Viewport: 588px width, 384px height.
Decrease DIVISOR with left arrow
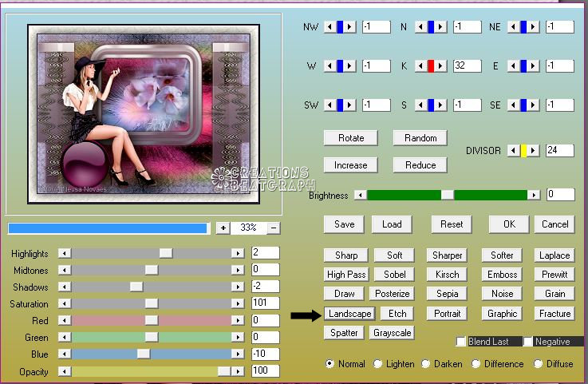(x=513, y=151)
